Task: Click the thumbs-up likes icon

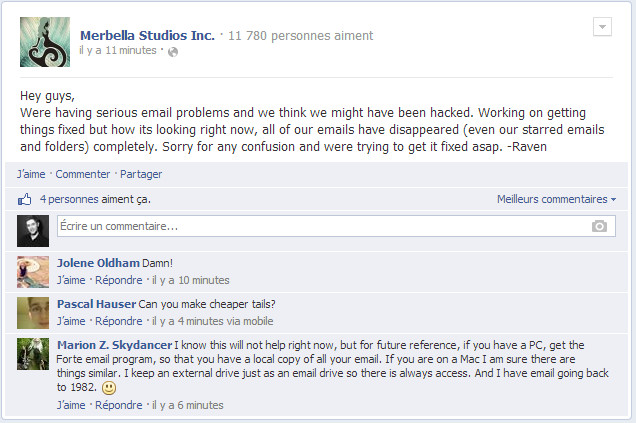Action: 25,199
